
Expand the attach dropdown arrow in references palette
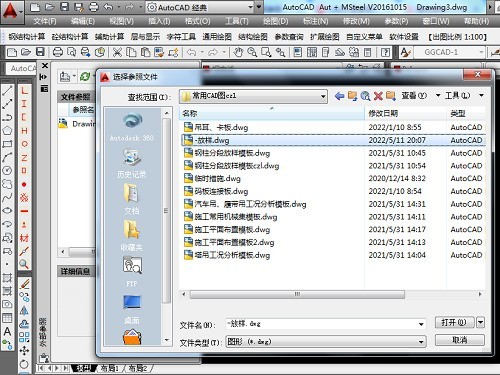click(x=74, y=77)
